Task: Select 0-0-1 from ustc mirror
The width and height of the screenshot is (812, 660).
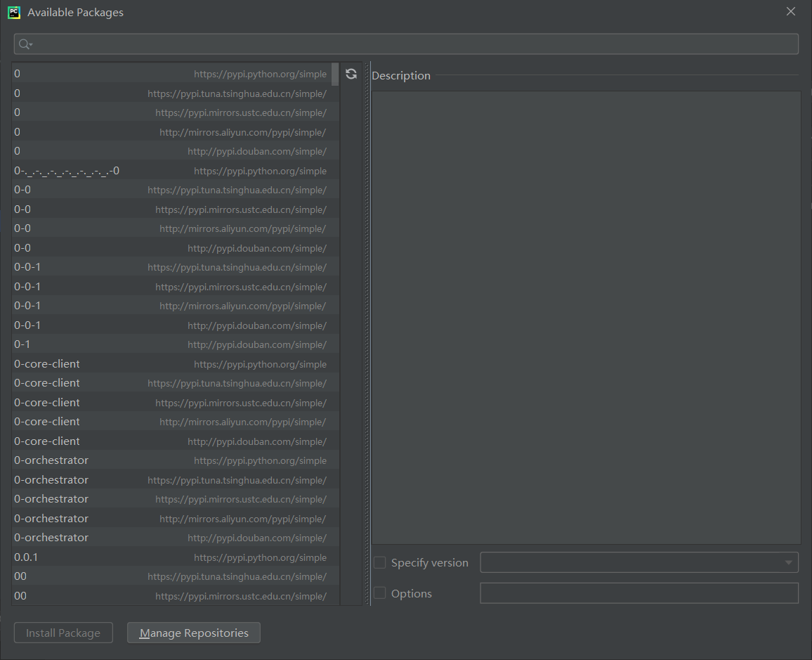Action: click(176, 287)
